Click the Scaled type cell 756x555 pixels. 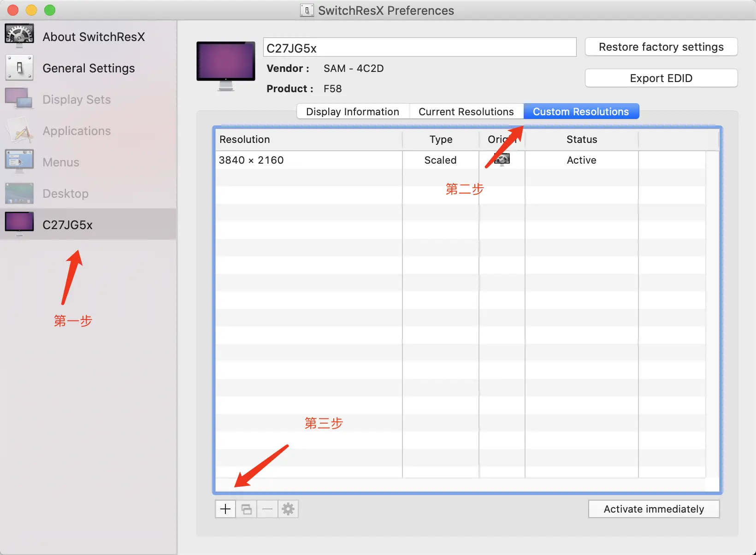coord(440,160)
